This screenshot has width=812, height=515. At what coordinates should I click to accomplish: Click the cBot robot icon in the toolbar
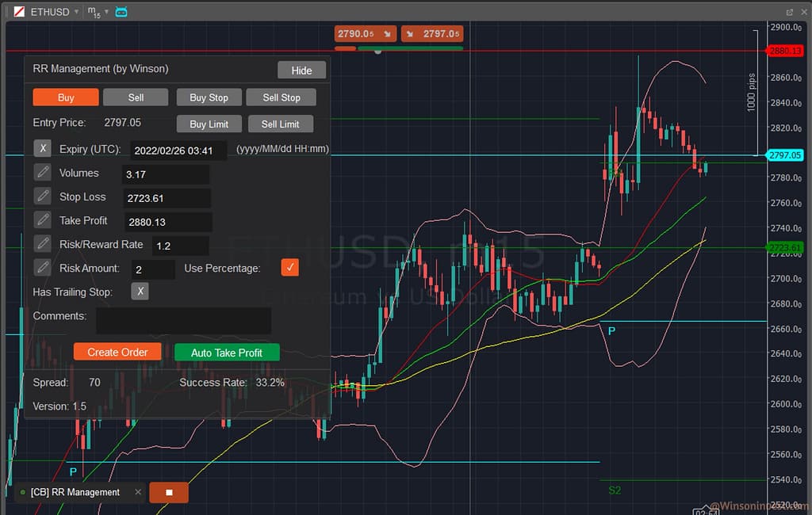pyautogui.click(x=121, y=12)
